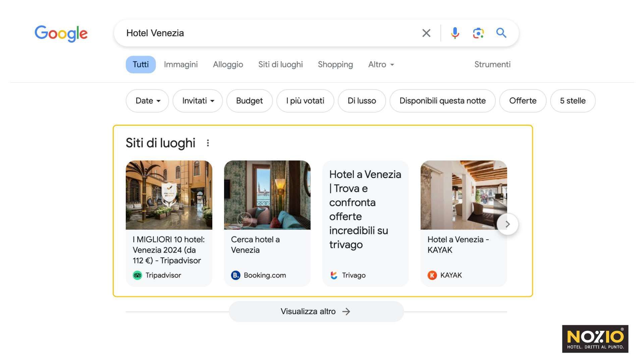Enable the 5 stelle filter
This screenshot has height=362, width=644.
coord(573,101)
